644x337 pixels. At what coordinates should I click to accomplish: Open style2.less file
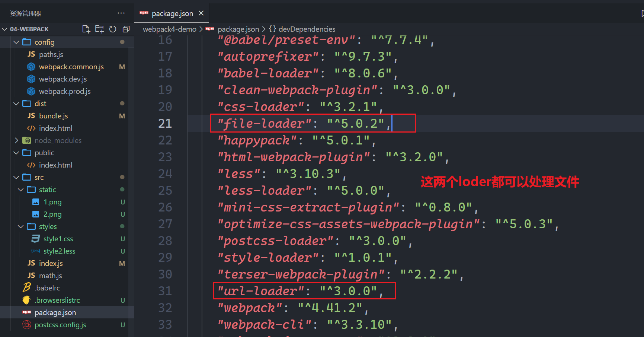click(x=59, y=251)
